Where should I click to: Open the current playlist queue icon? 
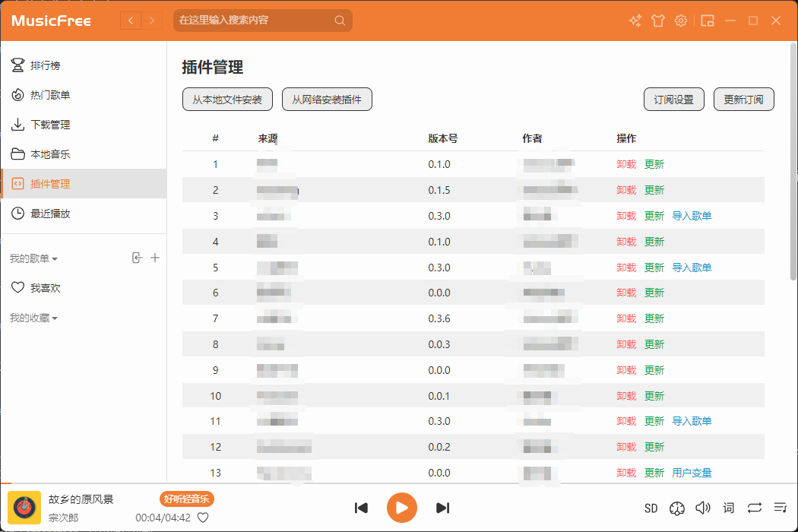click(x=780, y=508)
